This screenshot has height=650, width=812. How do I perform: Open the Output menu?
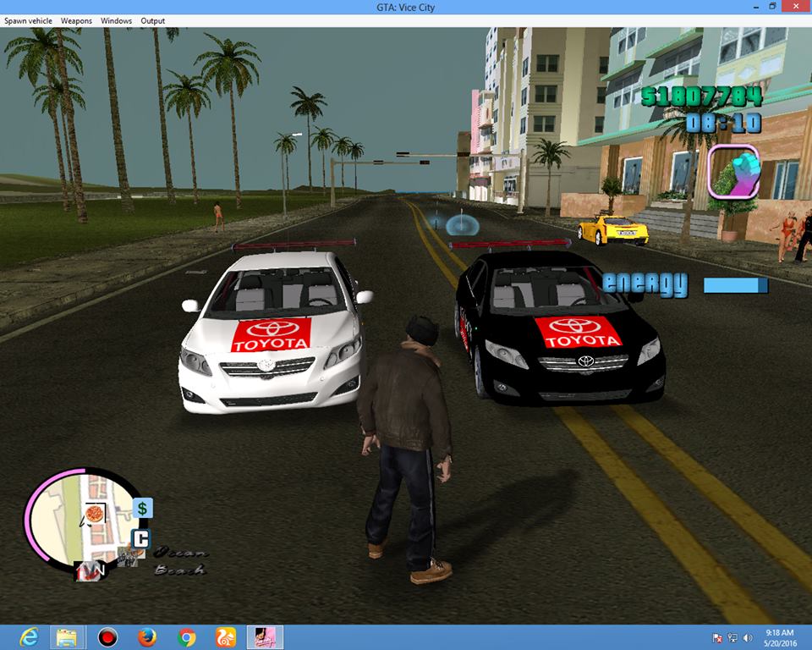click(152, 20)
